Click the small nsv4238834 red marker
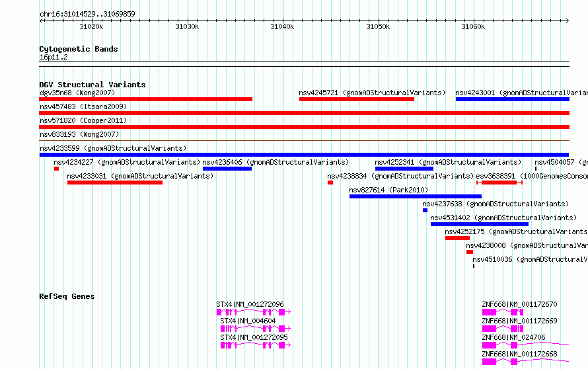 click(330, 183)
